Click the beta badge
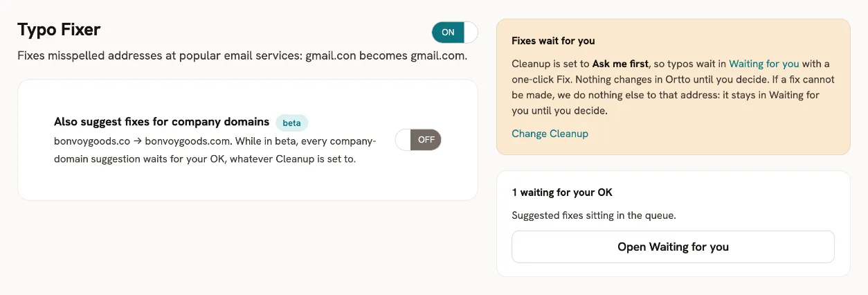The width and height of the screenshot is (868, 295). click(291, 123)
